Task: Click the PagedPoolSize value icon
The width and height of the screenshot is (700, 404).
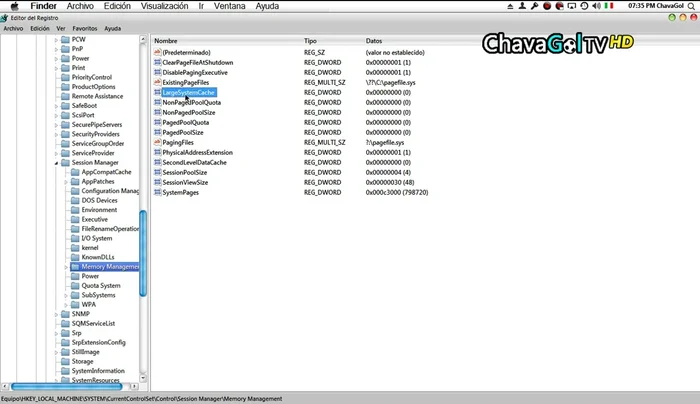Action: (157, 132)
